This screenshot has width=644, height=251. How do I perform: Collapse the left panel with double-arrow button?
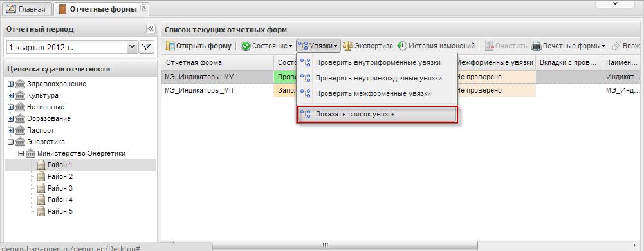(151, 29)
